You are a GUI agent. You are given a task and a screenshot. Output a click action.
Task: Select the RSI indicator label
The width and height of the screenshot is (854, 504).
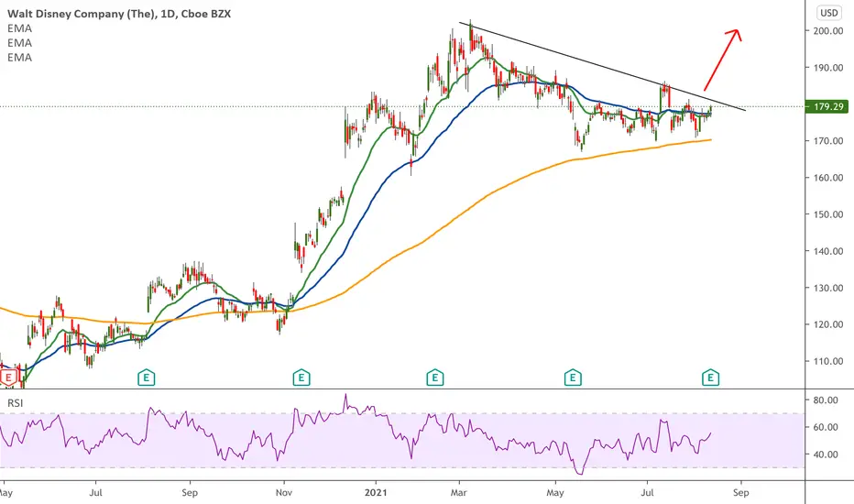click(16, 403)
